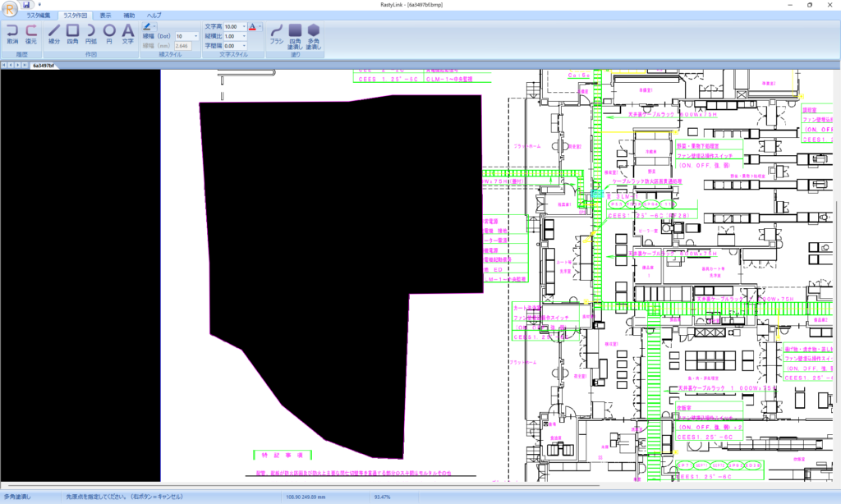The width and height of the screenshot is (841, 504).
Task: Select the 6a3497bf document tab
Action: pos(44,66)
